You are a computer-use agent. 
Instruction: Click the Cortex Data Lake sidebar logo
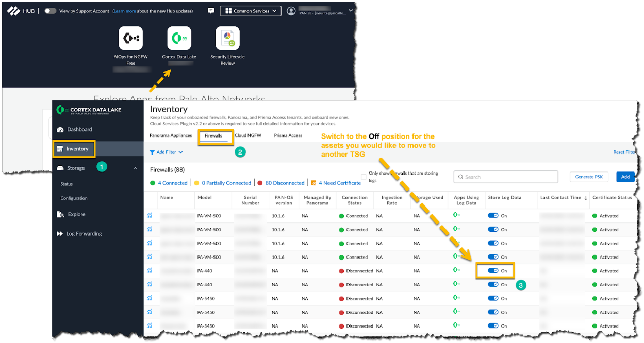[x=89, y=110]
